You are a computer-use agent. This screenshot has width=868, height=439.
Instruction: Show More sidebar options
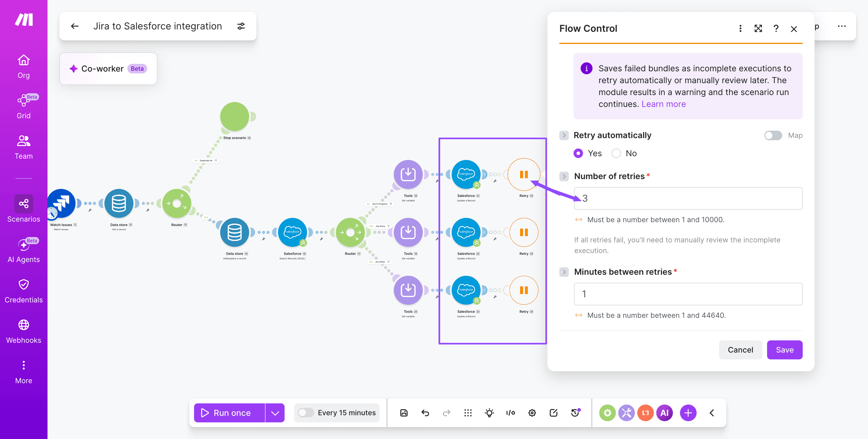(x=23, y=372)
